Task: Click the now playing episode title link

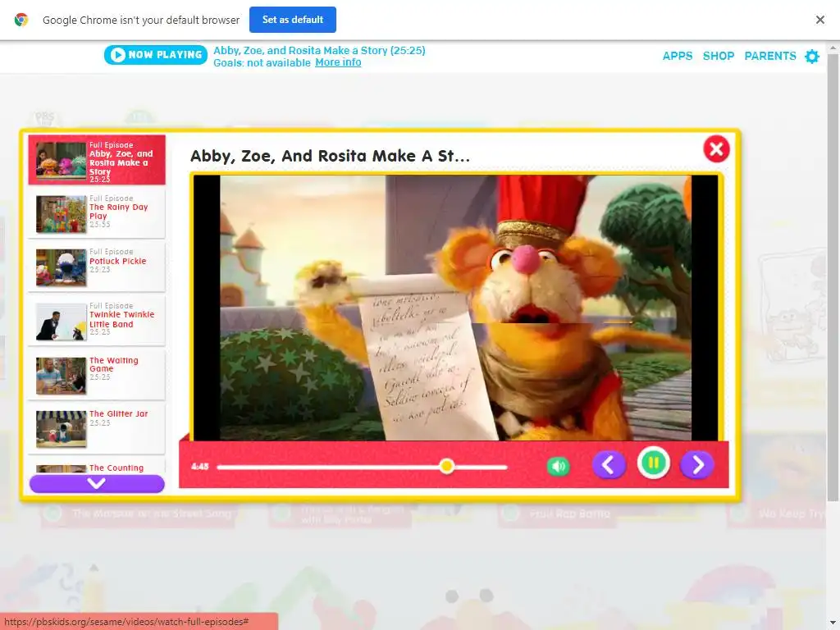Action: tap(319, 50)
